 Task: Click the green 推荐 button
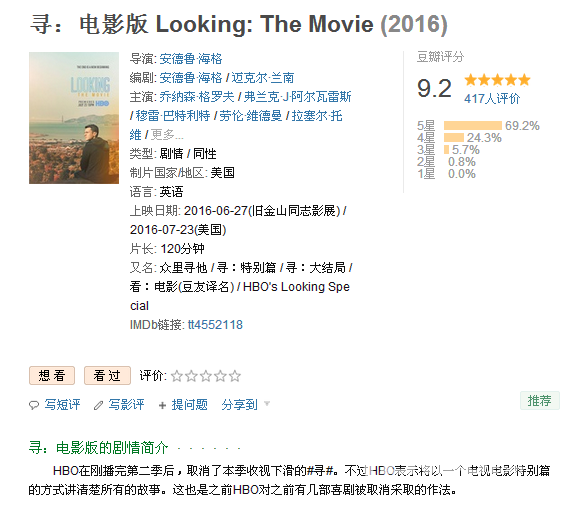[x=540, y=401]
